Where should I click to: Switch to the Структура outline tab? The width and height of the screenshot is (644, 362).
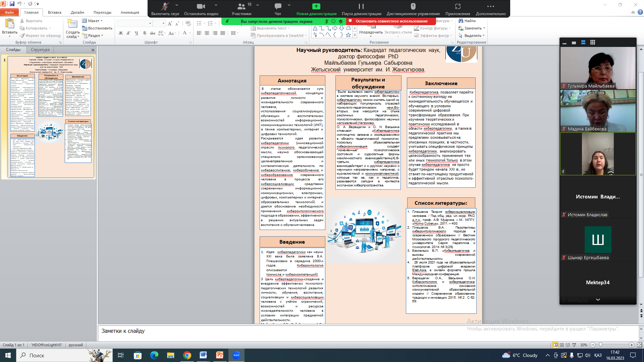pyautogui.click(x=40, y=50)
